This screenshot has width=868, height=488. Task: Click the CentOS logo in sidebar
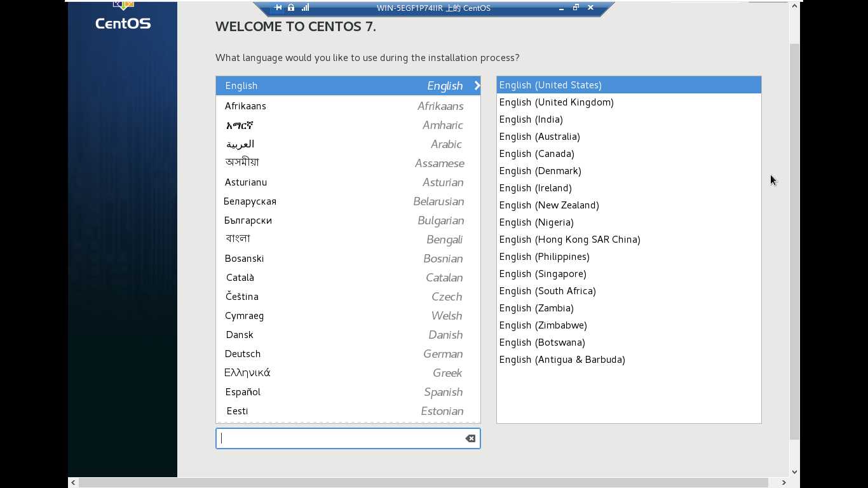click(123, 16)
